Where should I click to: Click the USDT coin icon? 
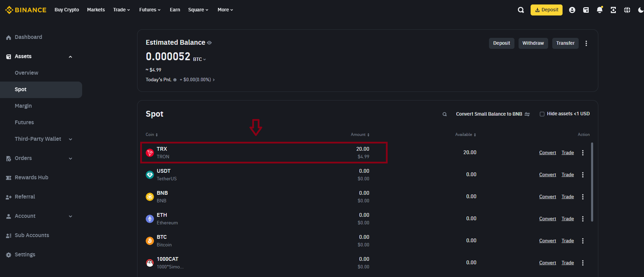(x=150, y=175)
